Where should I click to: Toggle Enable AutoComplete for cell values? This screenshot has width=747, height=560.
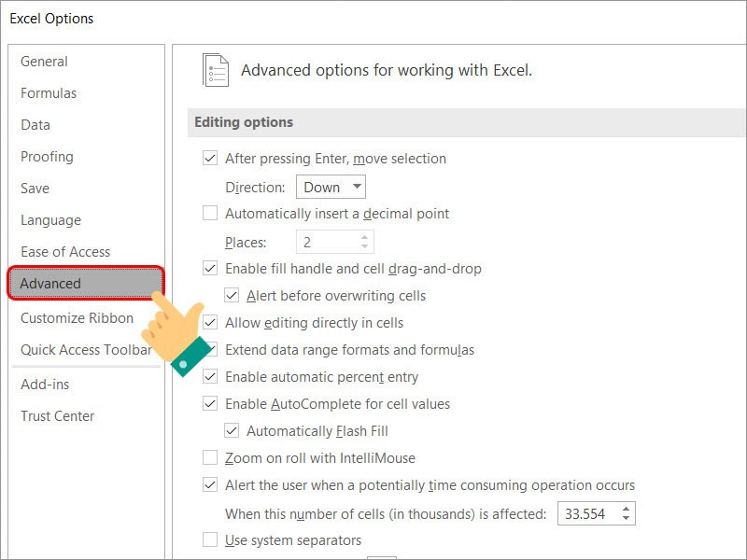point(210,404)
